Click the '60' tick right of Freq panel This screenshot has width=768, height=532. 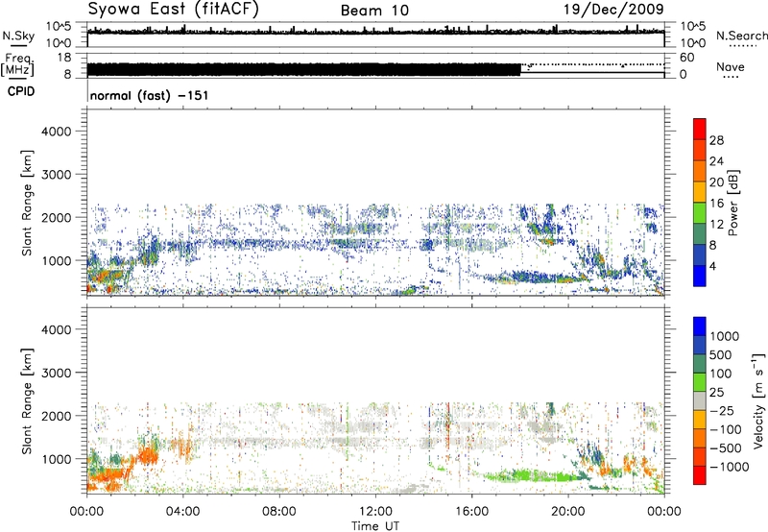(686, 58)
